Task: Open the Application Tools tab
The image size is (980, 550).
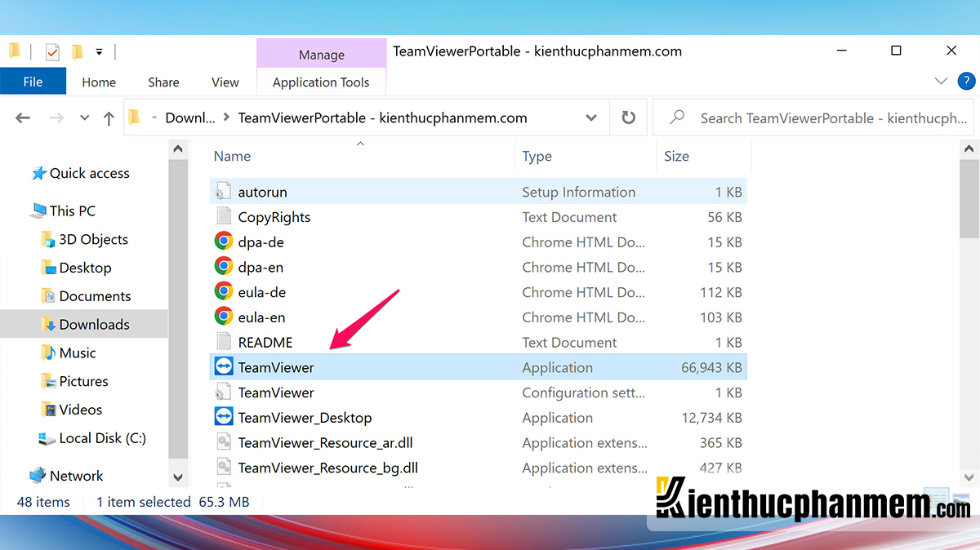Action: (x=321, y=82)
